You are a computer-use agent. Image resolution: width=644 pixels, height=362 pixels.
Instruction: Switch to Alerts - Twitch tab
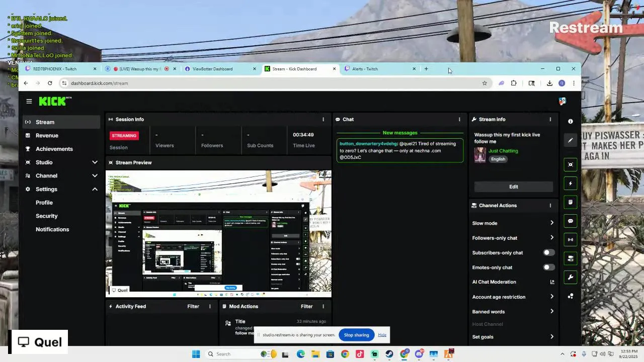380,69
